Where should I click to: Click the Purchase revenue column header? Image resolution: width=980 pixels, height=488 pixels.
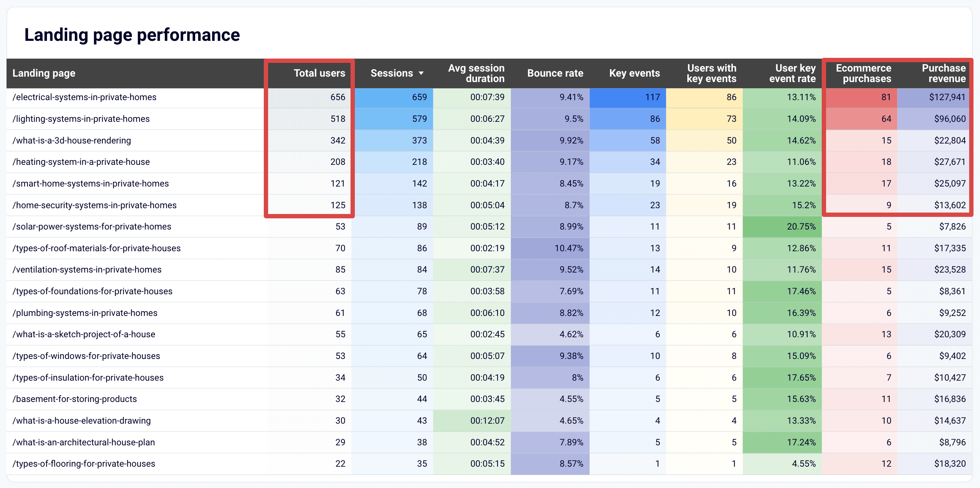(x=944, y=73)
